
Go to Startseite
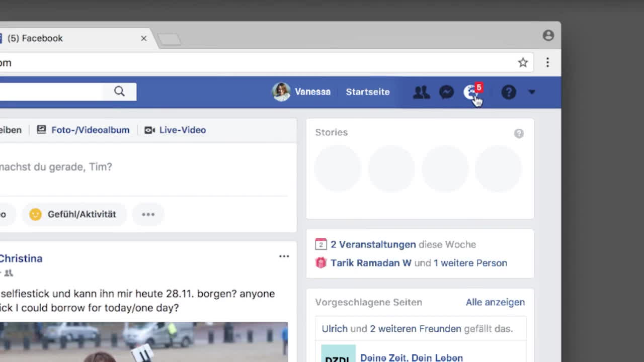367,92
